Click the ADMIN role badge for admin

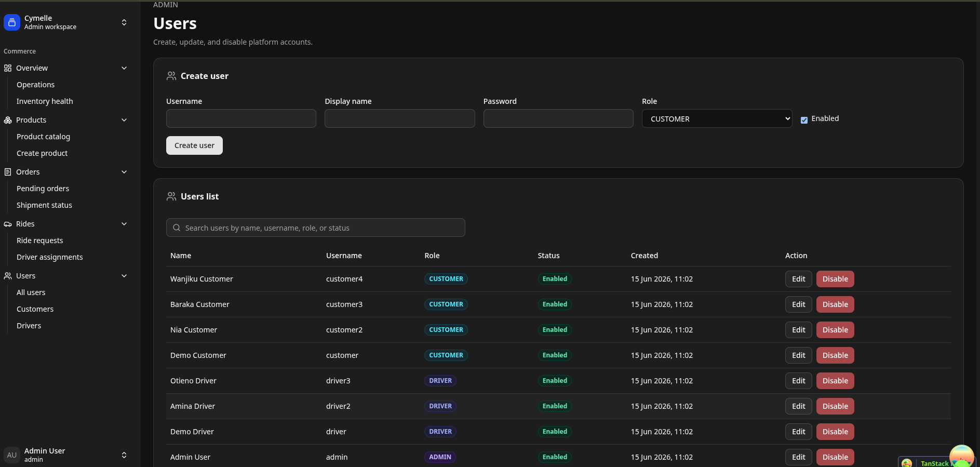click(x=440, y=457)
